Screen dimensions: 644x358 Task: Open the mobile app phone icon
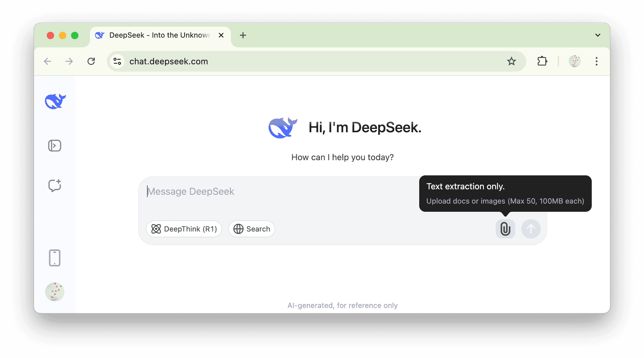55,258
